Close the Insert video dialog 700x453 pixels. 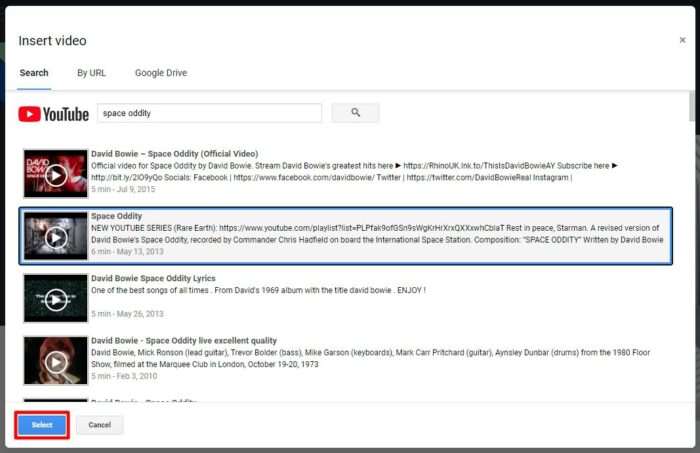(x=683, y=40)
